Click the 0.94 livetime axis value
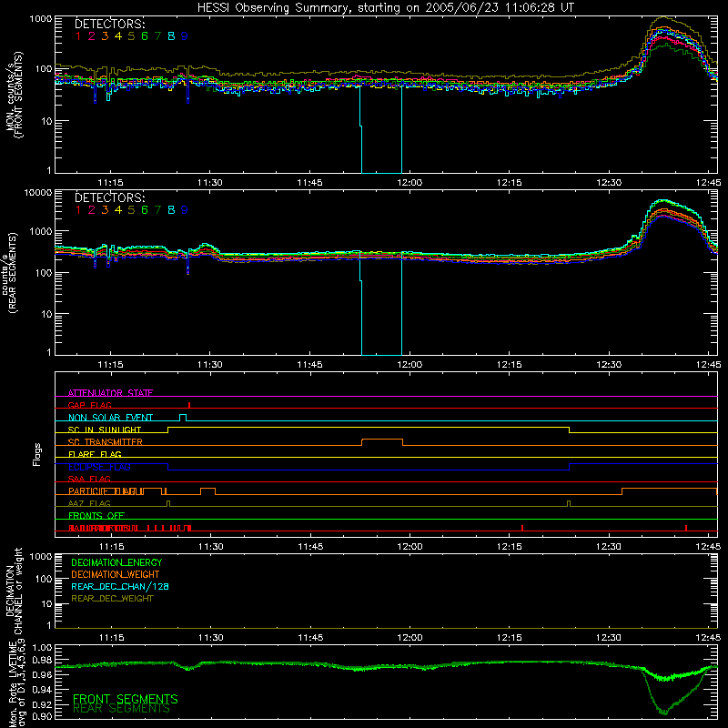Viewport: 728px width, 728px height. pos(43,690)
